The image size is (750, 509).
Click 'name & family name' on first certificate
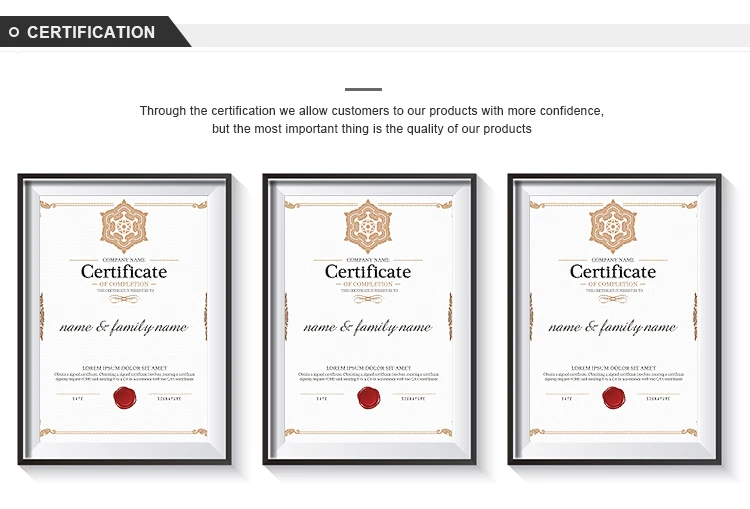point(124,327)
